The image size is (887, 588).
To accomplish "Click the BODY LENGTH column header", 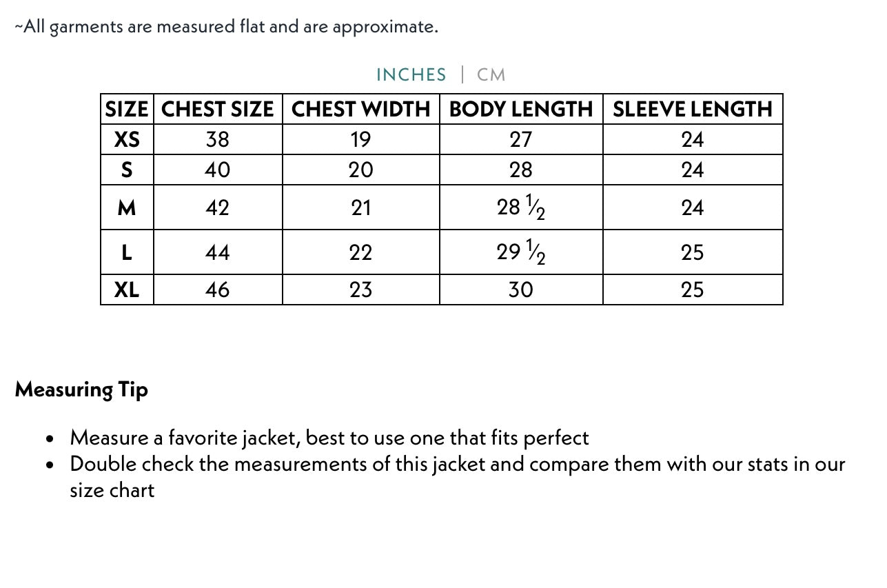I will 521,109.
